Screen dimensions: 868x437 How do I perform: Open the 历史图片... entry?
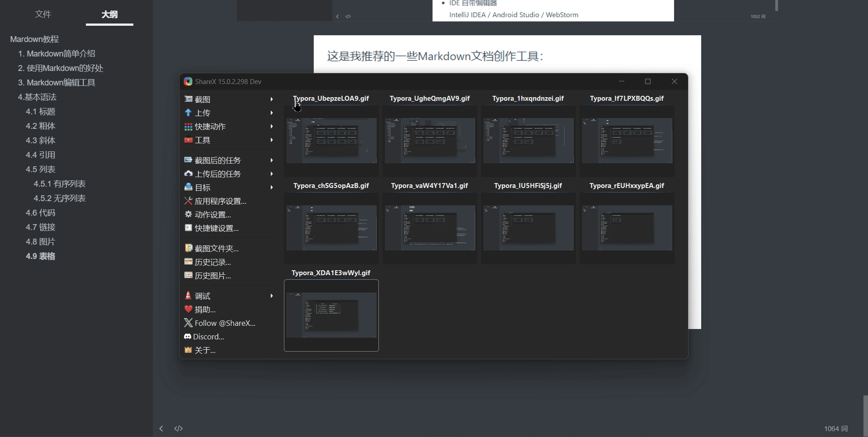(x=213, y=276)
